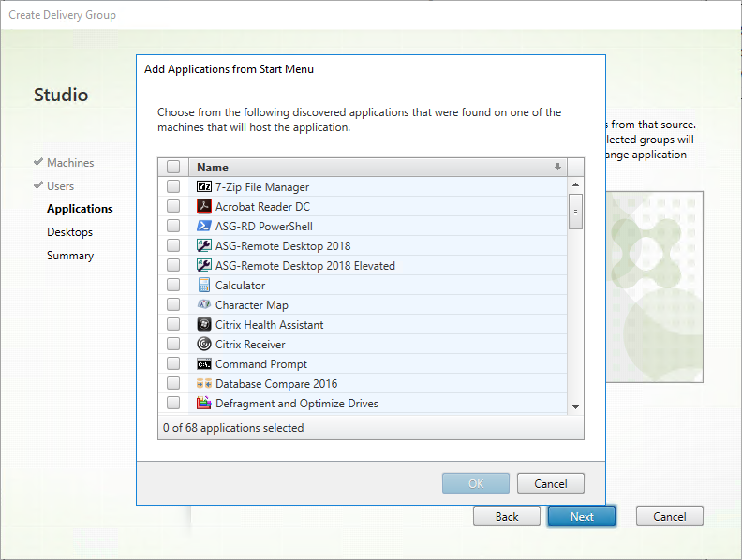The width and height of the screenshot is (742, 560).
Task: Click the ASG-RD PowerShell icon
Action: pyautogui.click(x=204, y=226)
